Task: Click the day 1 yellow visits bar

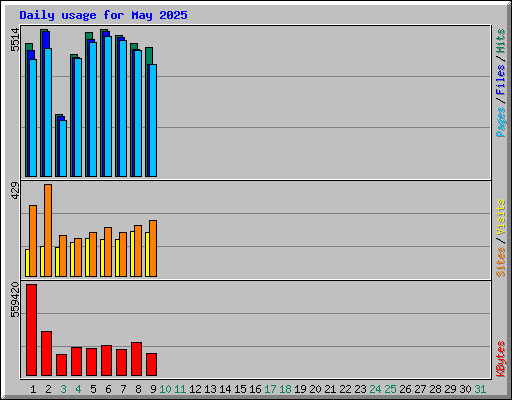Action: tap(27, 263)
